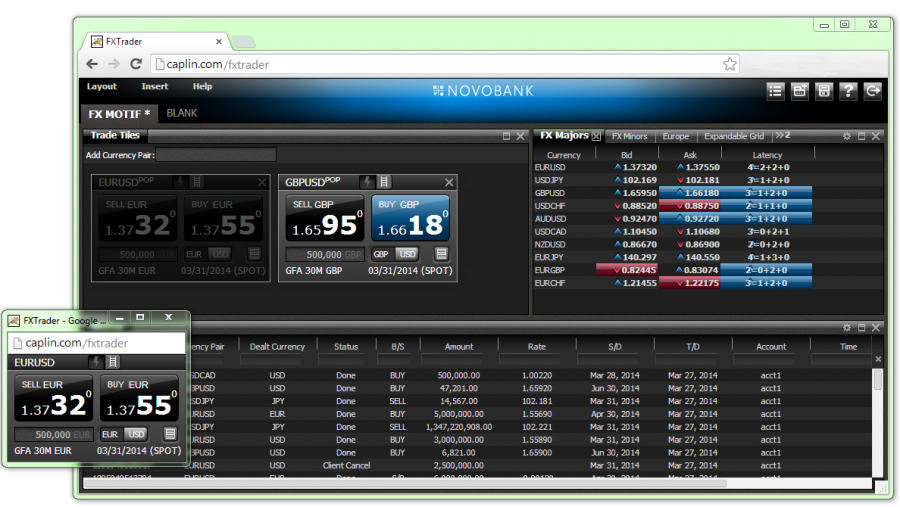Click the save layout disk icon
The width and height of the screenshot is (900, 507).
click(x=824, y=91)
